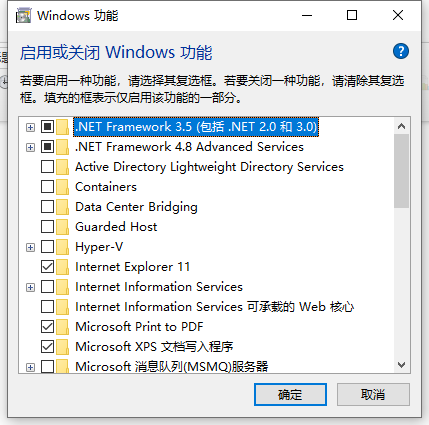
Task: Click the blue help question mark icon
Action: tap(401, 51)
